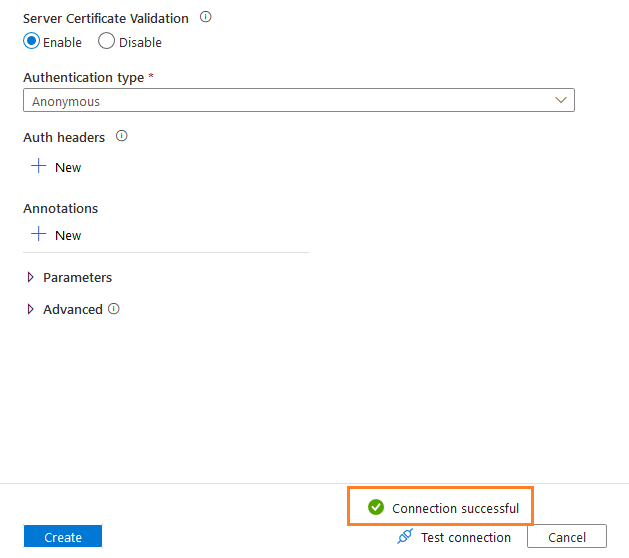Click info icon beside Server Certificate Validation
This screenshot has height=558, width=629.
coord(206,18)
